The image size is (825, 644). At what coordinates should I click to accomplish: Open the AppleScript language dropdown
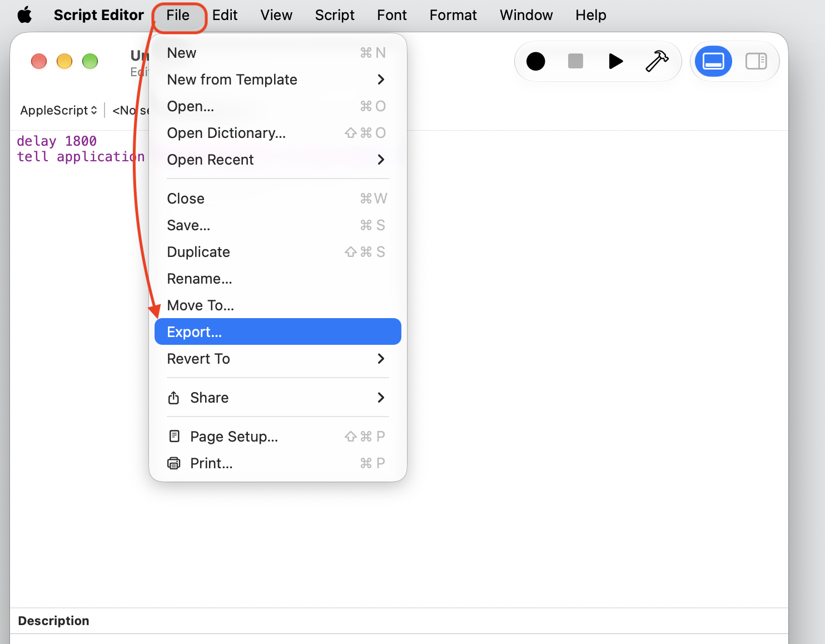pos(58,110)
